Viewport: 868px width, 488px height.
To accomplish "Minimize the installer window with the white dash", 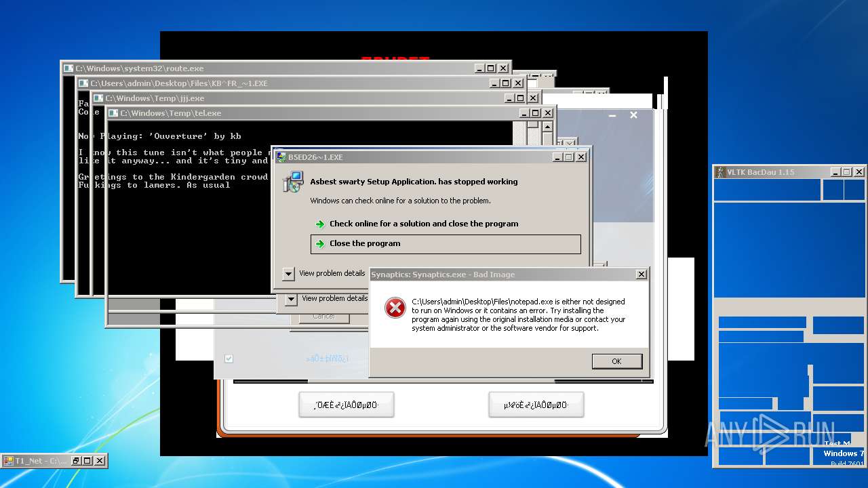I will coord(612,116).
